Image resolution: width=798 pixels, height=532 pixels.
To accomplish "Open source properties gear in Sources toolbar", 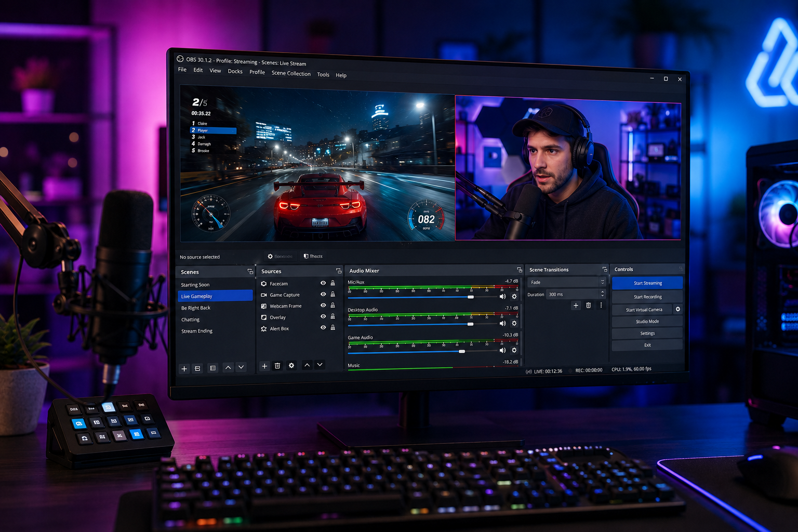I will [x=291, y=365].
